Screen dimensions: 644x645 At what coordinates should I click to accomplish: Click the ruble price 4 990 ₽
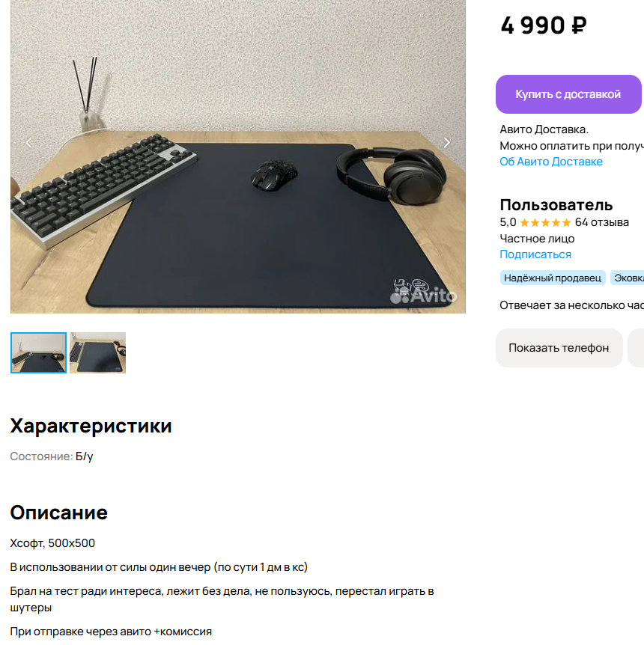(544, 25)
